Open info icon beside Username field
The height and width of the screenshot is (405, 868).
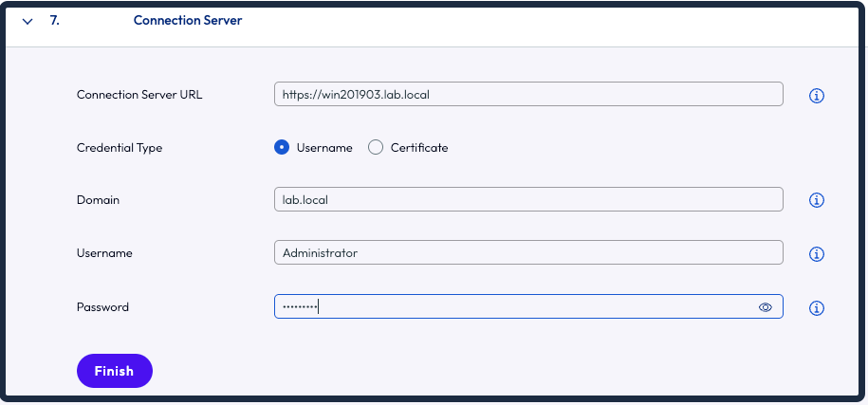817,254
